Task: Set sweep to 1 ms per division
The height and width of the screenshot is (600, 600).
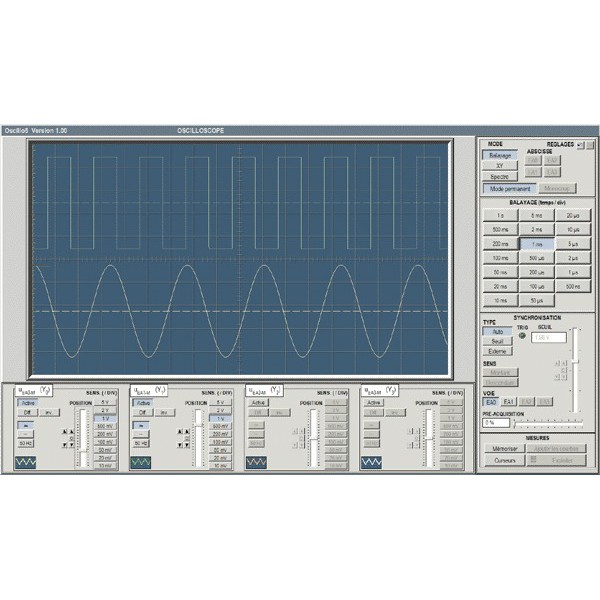Action: 537,244
